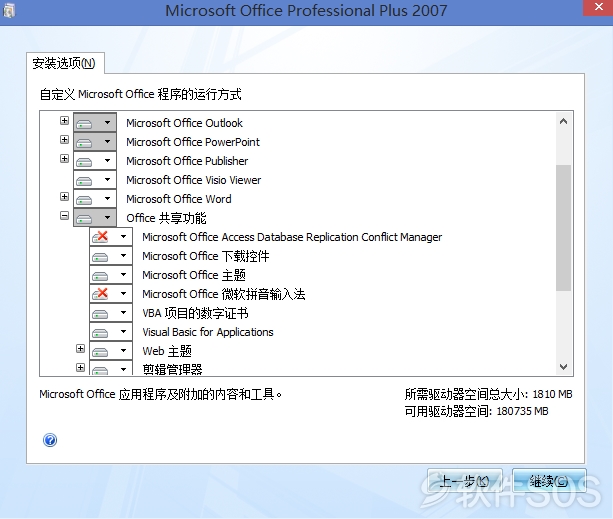Click drive icon beside Visual Basic for Applications

click(x=100, y=333)
